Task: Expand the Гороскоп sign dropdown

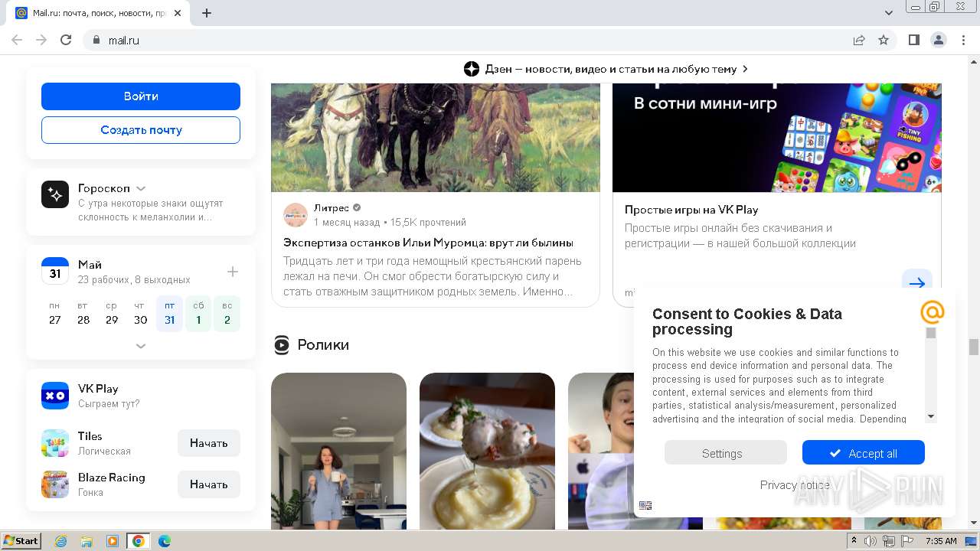Action: tap(141, 188)
